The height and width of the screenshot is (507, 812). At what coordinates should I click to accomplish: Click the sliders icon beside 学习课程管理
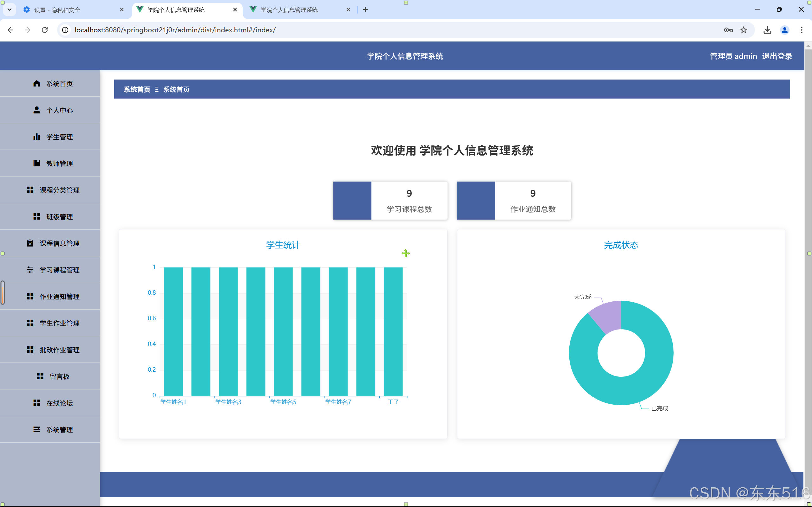(30, 270)
